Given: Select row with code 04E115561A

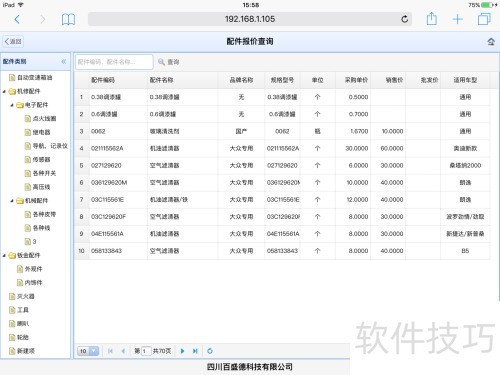Looking at the screenshot, I should (x=282, y=234).
